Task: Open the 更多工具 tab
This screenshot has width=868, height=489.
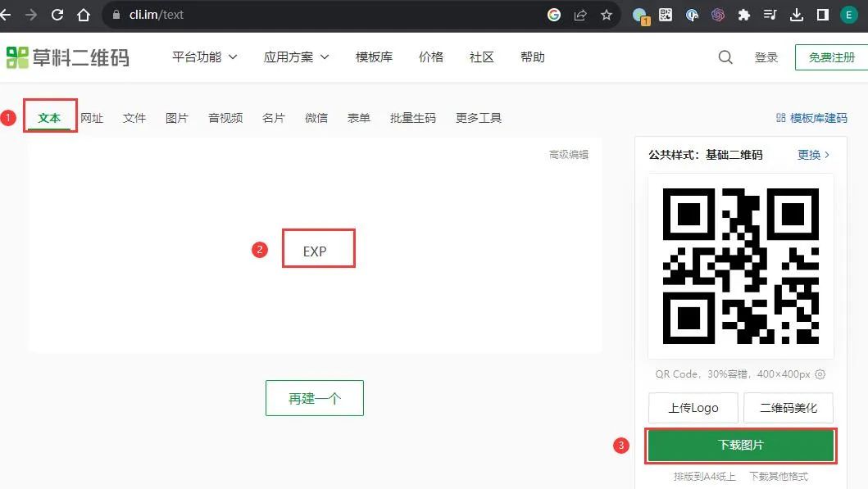Action: click(x=479, y=118)
